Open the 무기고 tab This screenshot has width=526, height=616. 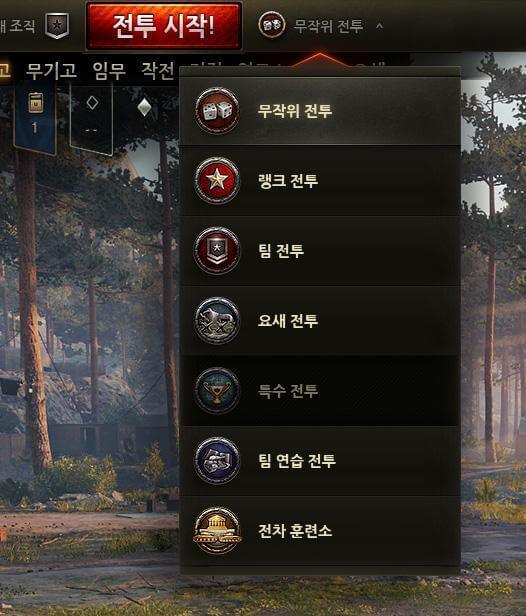[x=51, y=71]
